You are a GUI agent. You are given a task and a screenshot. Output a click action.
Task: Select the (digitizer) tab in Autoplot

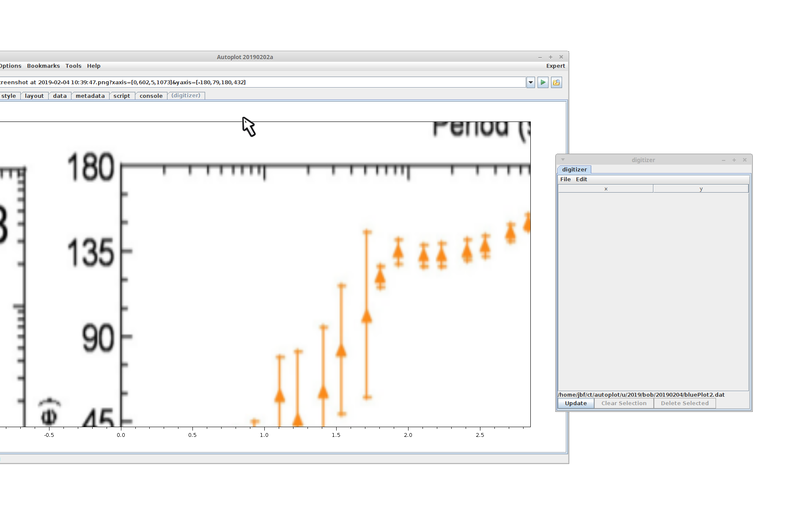[186, 96]
